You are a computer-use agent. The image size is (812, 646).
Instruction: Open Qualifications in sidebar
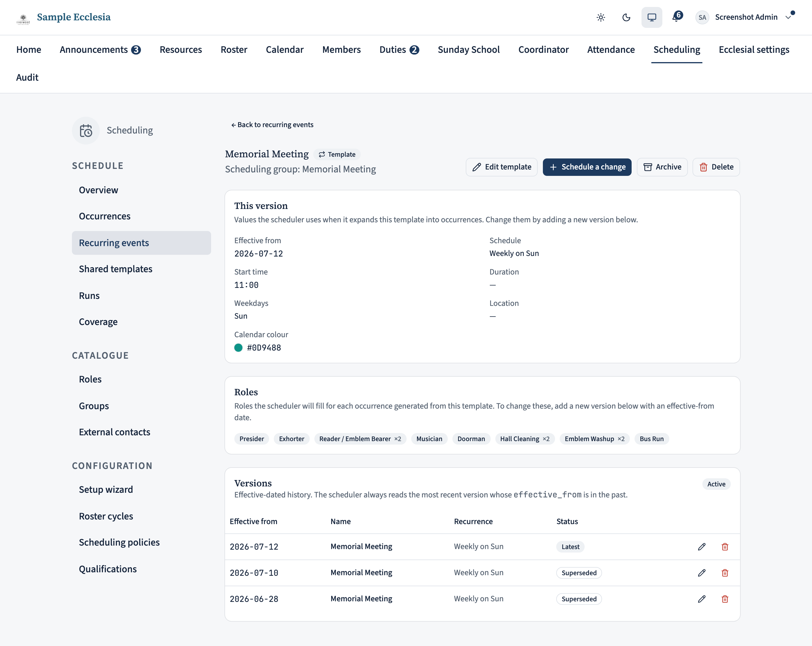pyautogui.click(x=141, y=569)
